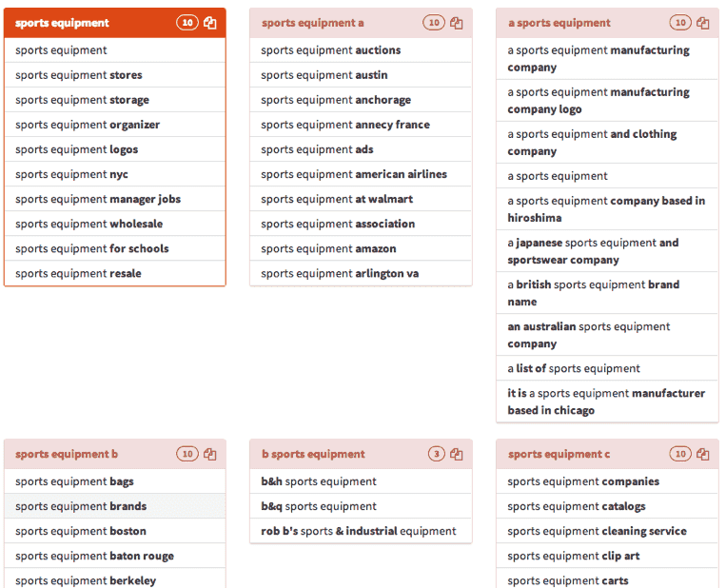The image size is (726, 588).
Task: Click highlighted 'sports equipment brands' row
Action: (115, 506)
